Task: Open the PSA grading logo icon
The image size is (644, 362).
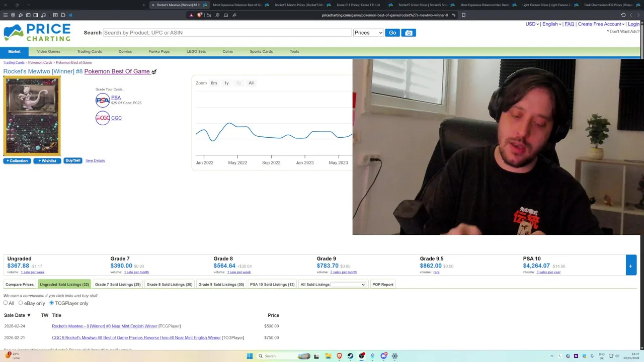Action: pyautogui.click(x=103, y=101)
